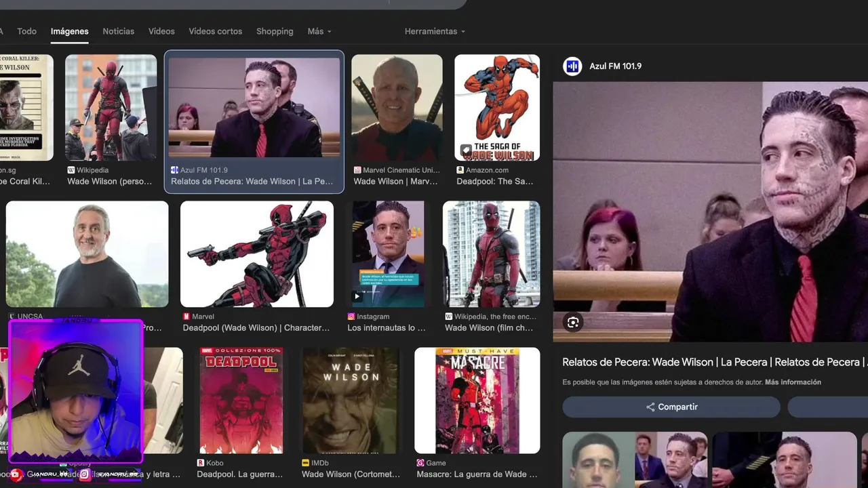
Task: Open the Kobo Deadpool comic cover thumbnail
Action: (241, 401)
